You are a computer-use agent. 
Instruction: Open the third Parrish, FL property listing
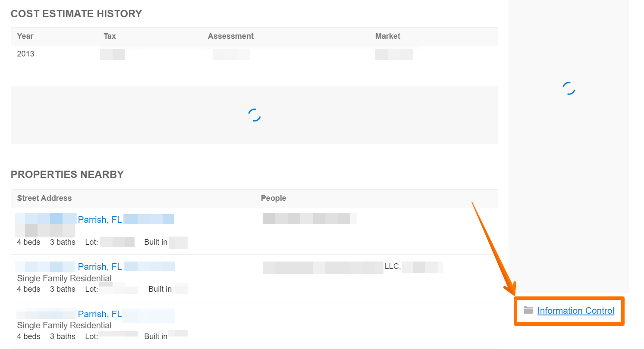pyautogui.click(x=100, y=314)
